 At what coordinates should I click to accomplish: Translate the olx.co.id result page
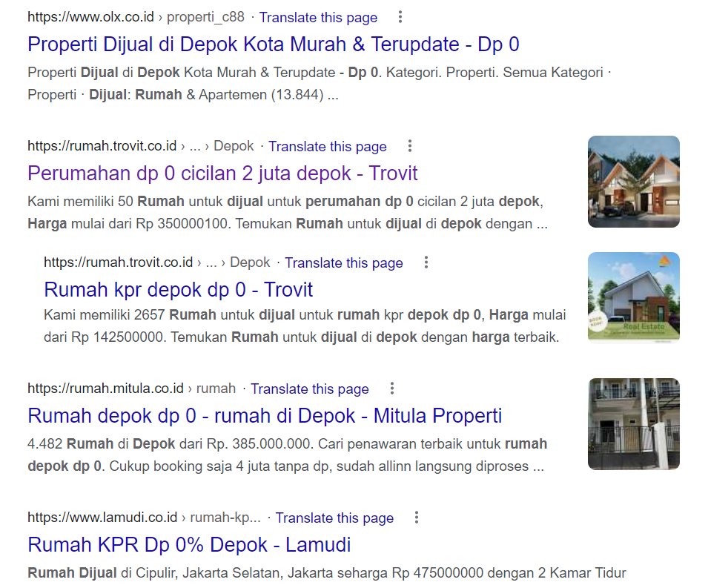(318, 18)
